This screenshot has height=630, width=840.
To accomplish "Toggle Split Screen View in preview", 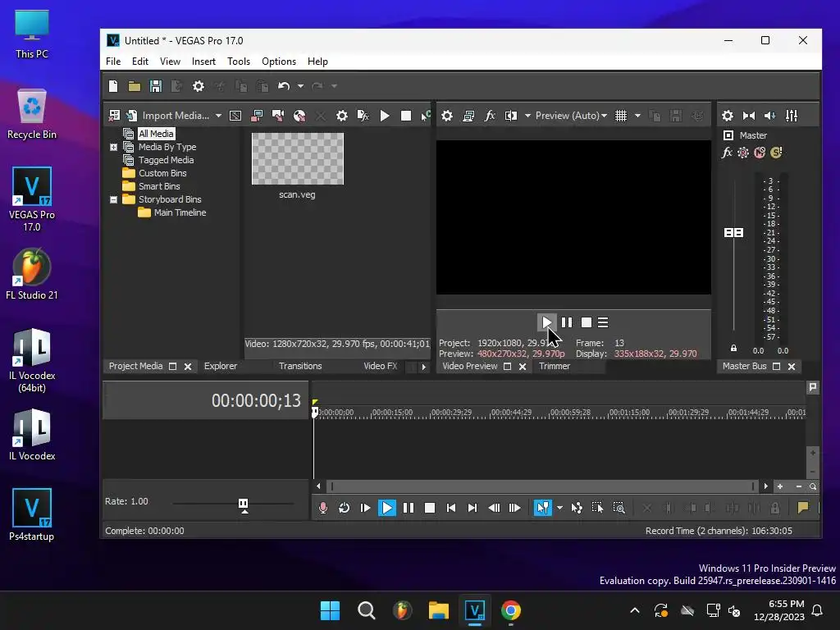I will coord(511,116).
